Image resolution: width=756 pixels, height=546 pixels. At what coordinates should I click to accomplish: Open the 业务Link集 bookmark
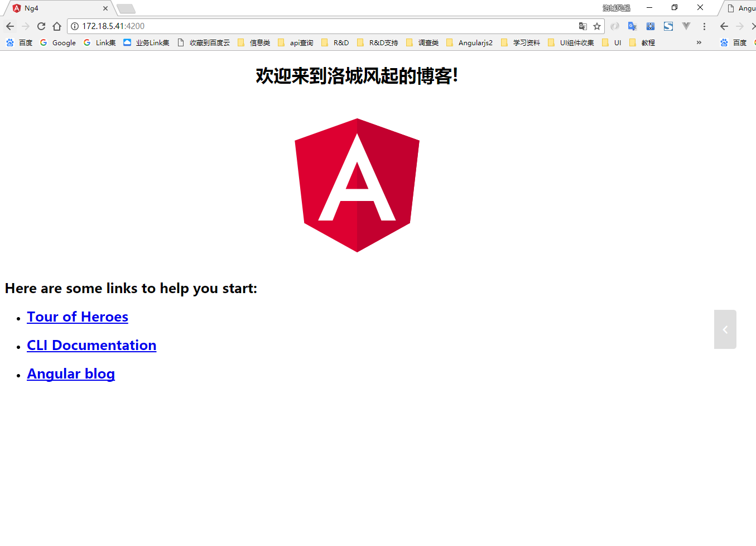pyautogui.click(x=147, y=42)
